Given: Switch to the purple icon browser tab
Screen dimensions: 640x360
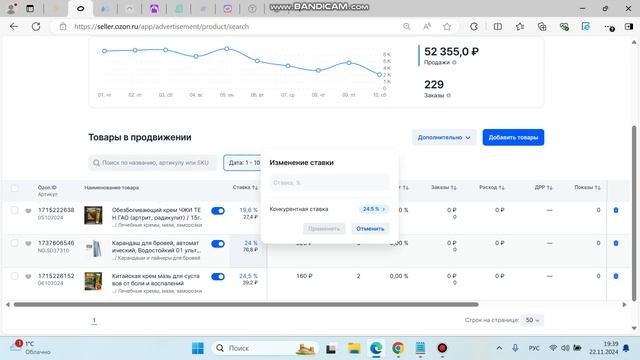Looking at the screenshot, I should 154,9.
